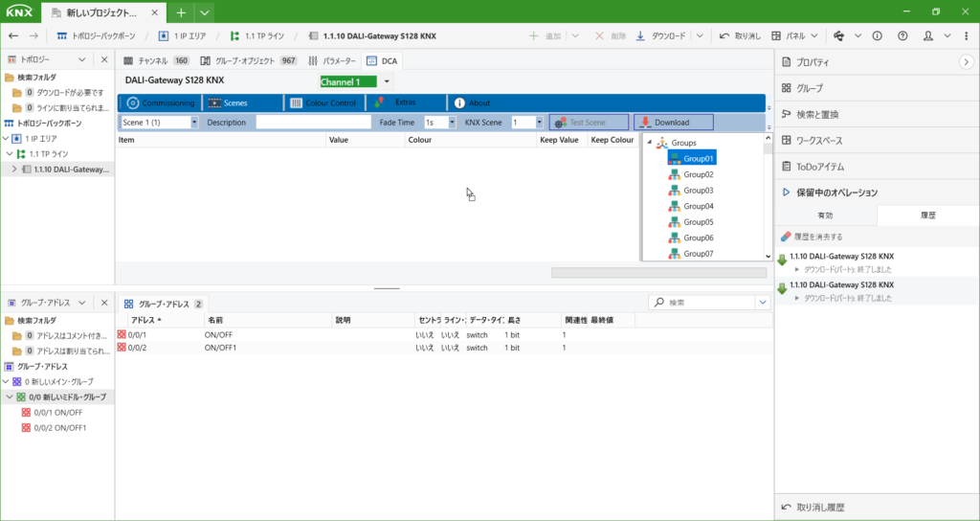
Task: Open the パネル panels menu
Action: pos(793,36)
